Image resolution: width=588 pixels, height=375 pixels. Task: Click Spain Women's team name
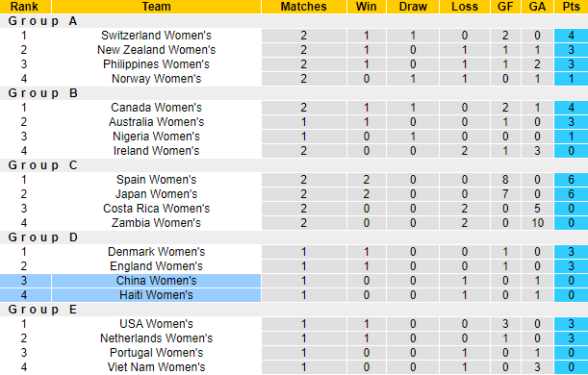156,180
